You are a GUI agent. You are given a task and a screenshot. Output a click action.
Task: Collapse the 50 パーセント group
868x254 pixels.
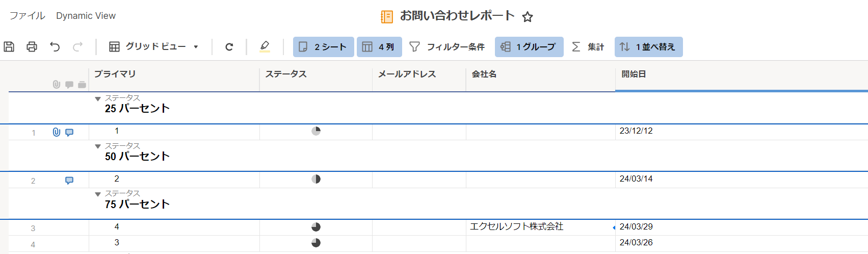(x=98, y=146)
